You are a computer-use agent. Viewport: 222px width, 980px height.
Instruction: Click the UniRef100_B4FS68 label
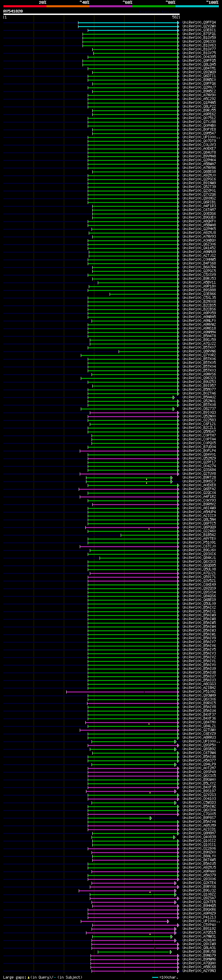click(x=199, y=263)
